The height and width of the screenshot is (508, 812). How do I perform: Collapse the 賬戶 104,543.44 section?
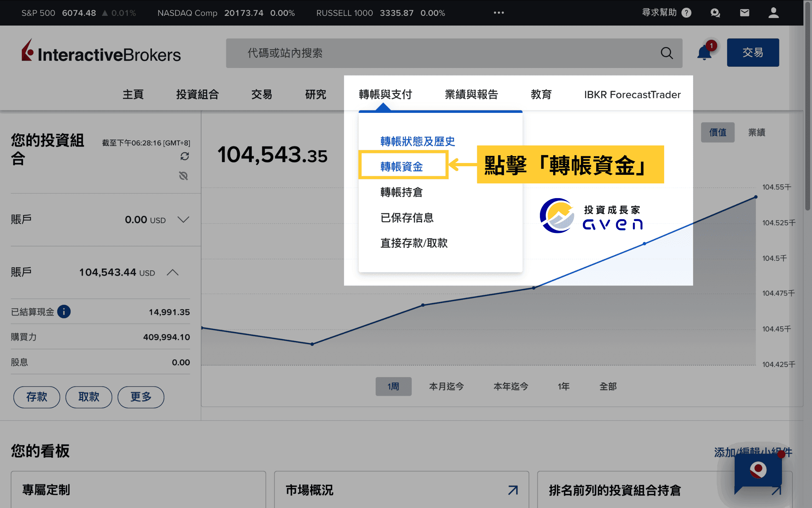tap(173, 272)
